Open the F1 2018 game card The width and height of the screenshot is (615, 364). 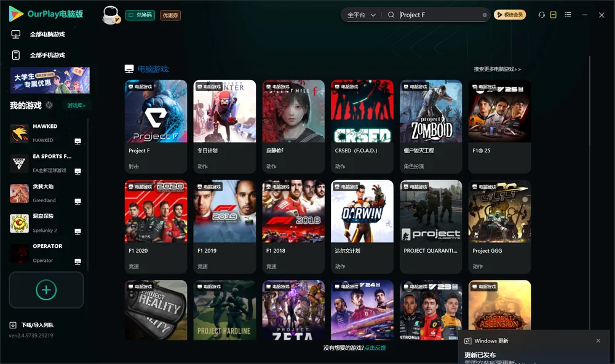point(293,226)
